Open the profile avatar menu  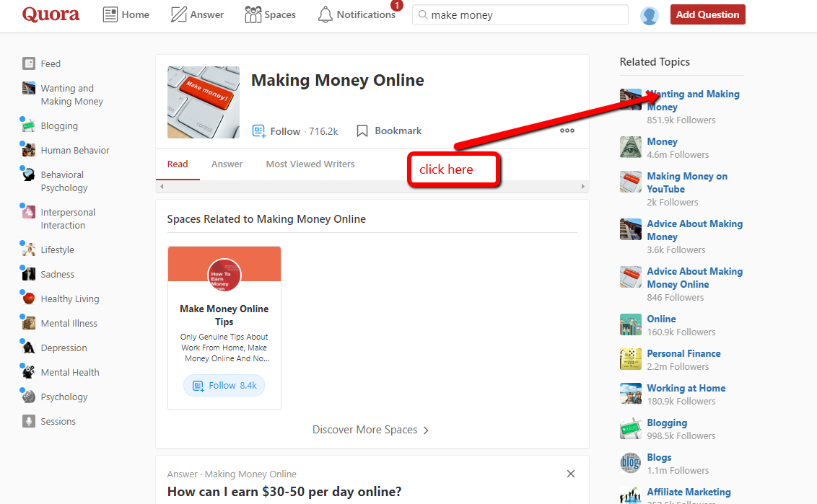point(650,15)
